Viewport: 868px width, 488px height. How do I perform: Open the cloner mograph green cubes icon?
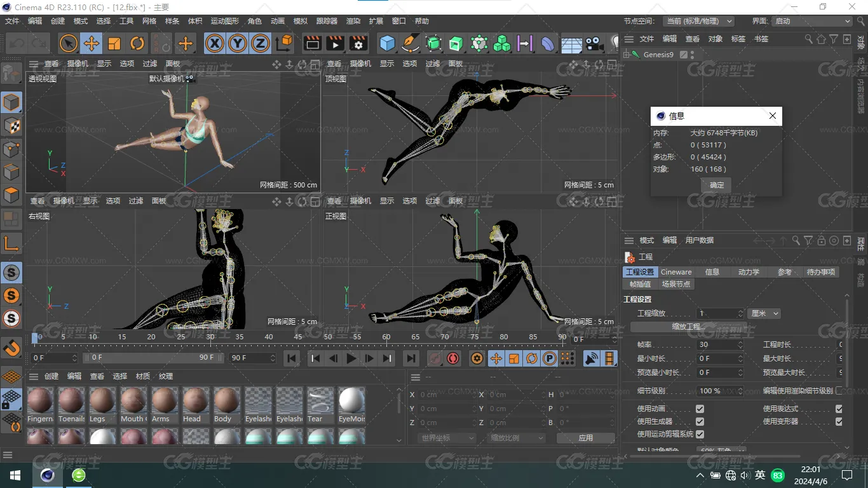click(502, 43)
